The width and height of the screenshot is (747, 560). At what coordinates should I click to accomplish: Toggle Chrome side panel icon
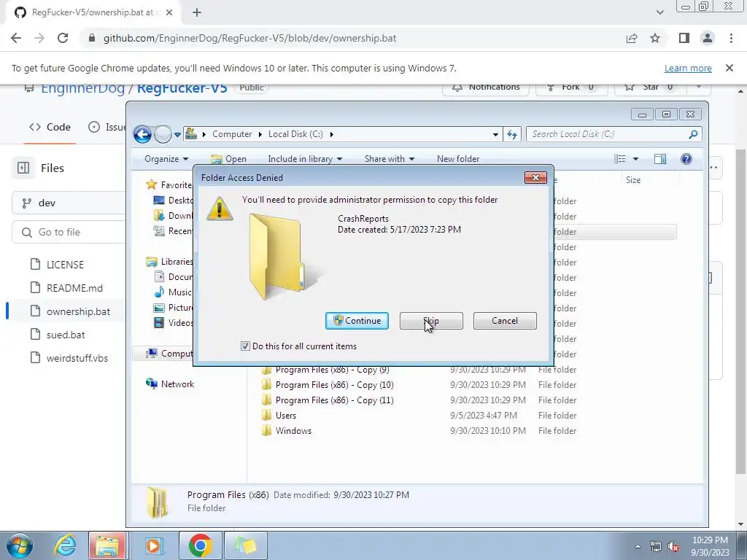684,38
